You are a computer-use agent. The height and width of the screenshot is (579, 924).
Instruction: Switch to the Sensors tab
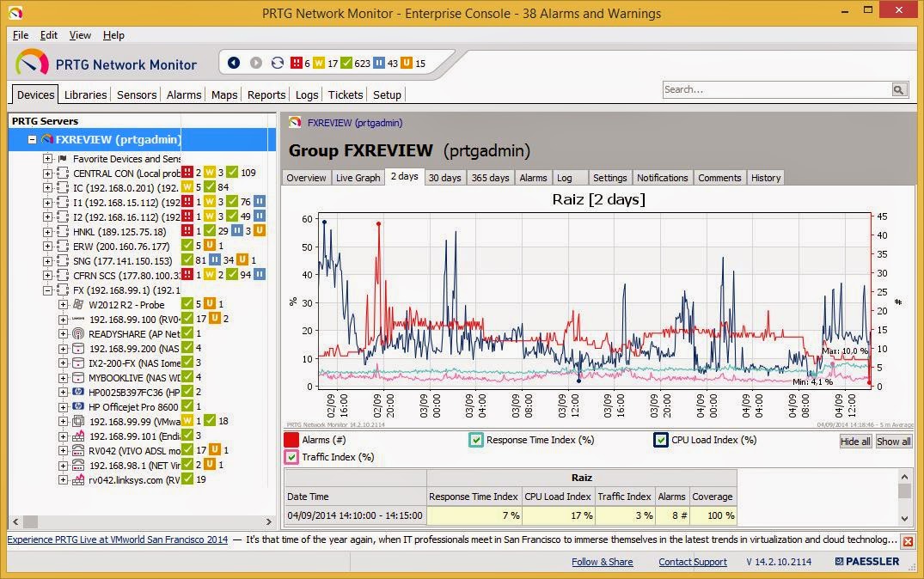(137, 94)
